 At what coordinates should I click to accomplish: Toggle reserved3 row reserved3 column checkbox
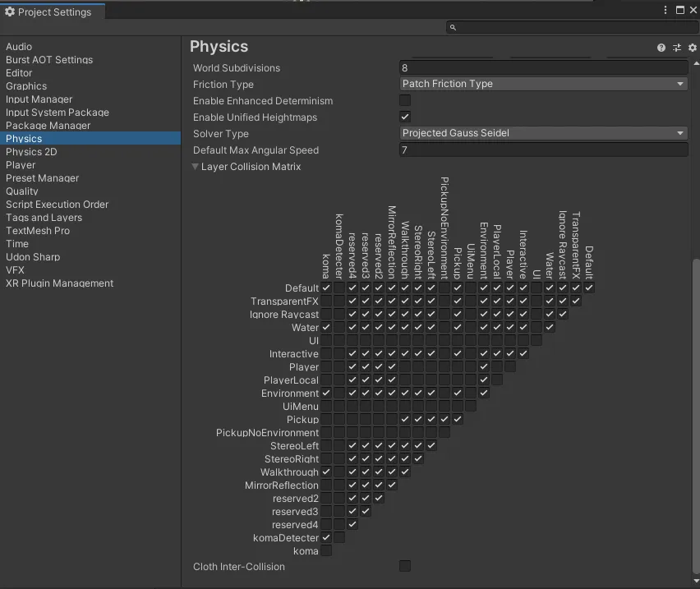(x=366, y=511)
